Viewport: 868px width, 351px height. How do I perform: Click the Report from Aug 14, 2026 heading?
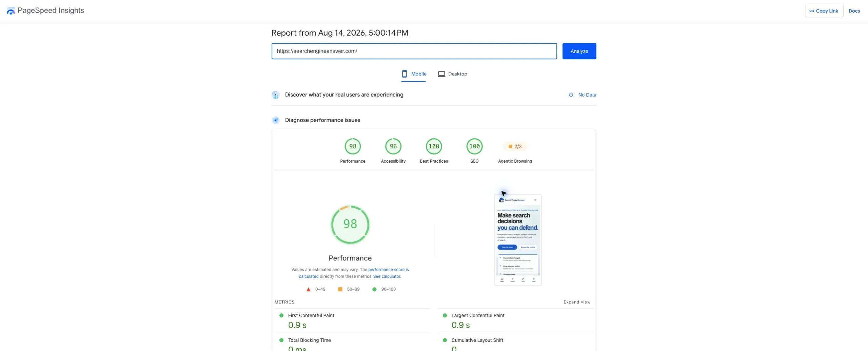(340, 33)
